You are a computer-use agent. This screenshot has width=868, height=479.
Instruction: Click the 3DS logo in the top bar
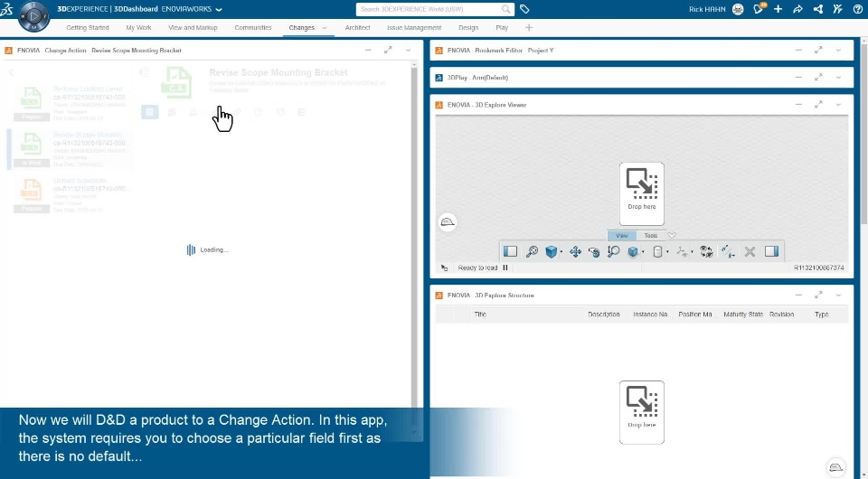(x=7, y=9)
